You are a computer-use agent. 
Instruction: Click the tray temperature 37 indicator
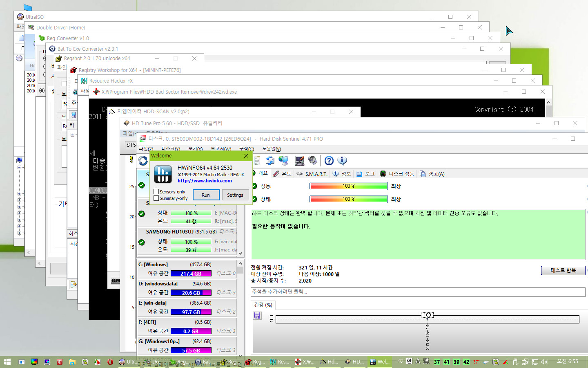[x=437, y=362]
